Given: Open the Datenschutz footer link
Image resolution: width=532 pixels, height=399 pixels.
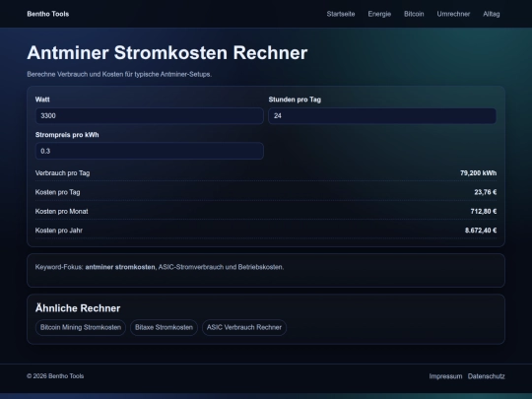Looking at the screenshot, I should (487, 376).
